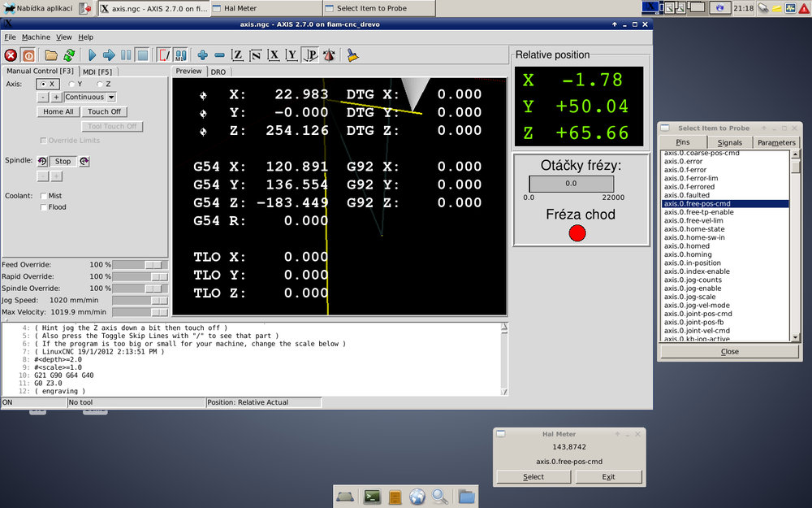
Task: Open the terminal from the dock
Action: [x=372, y=496]
